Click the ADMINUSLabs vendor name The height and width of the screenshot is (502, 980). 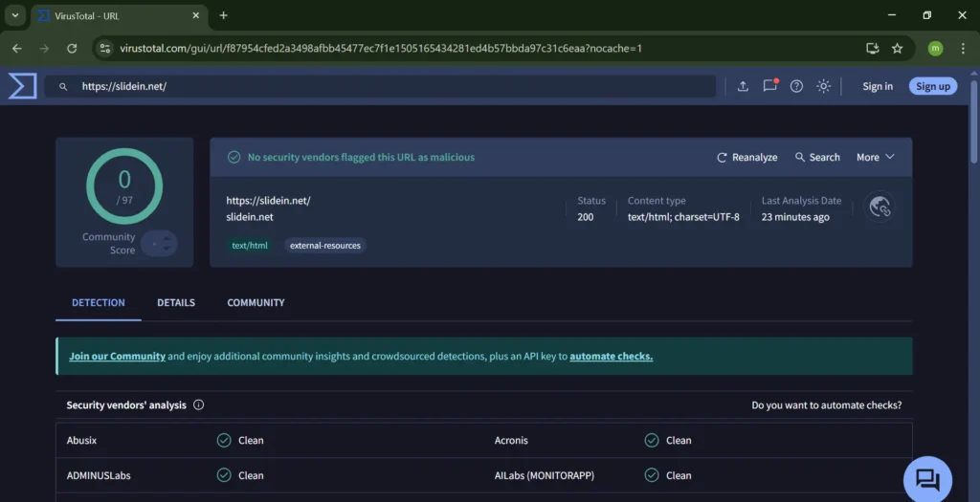(99, 475)
